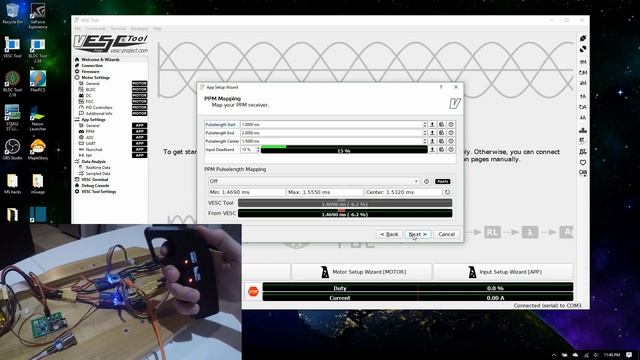Open the Terminal menu
Screen dimensions: 640x360
tap(118, 29)
